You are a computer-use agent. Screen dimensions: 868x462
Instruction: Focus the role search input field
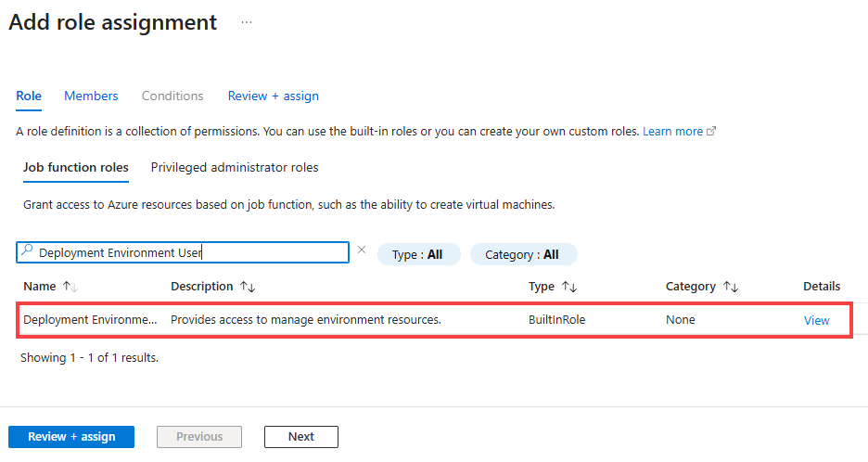coord(185,251)
